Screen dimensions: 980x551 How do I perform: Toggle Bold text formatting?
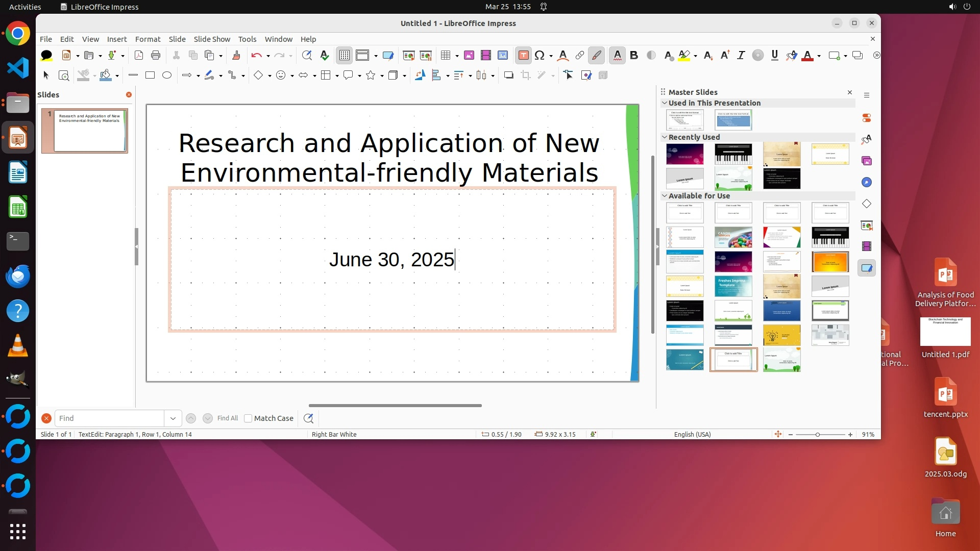[x=634, y=55]
